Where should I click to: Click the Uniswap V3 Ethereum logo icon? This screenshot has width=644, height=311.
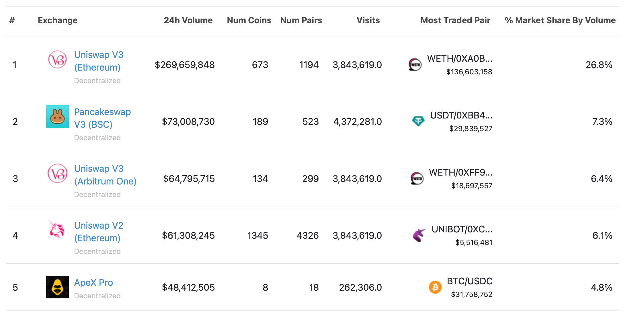[x=57, y=59]
